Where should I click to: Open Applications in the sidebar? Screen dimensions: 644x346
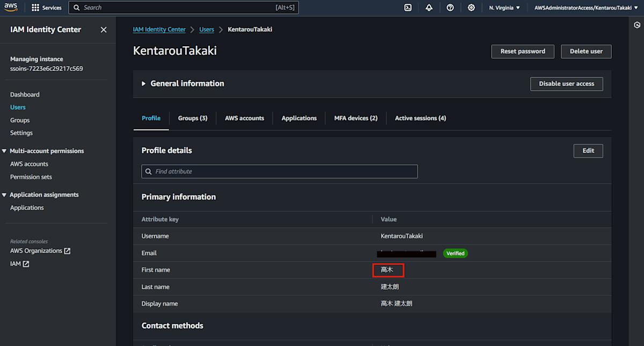27,207
